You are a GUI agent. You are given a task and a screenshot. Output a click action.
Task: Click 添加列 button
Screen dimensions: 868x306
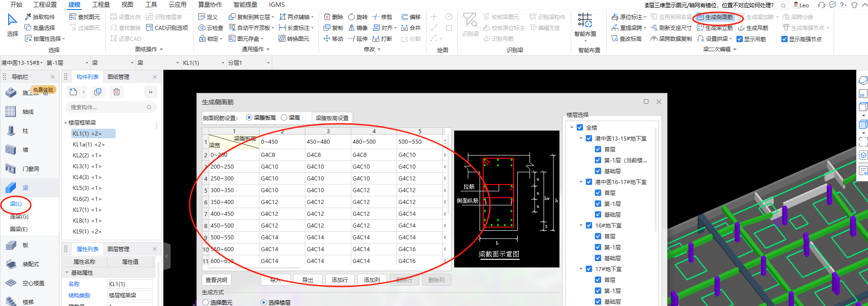[x=372, y=280]
